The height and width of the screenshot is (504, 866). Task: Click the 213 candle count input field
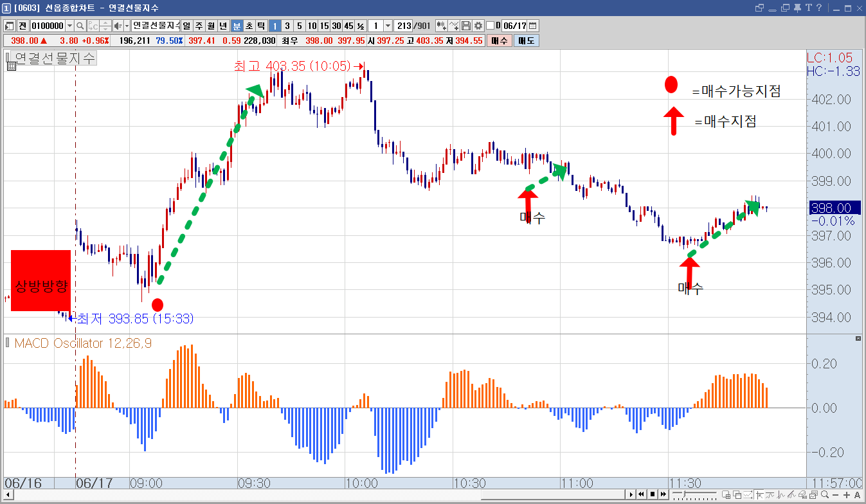click(x=404, y=26)
